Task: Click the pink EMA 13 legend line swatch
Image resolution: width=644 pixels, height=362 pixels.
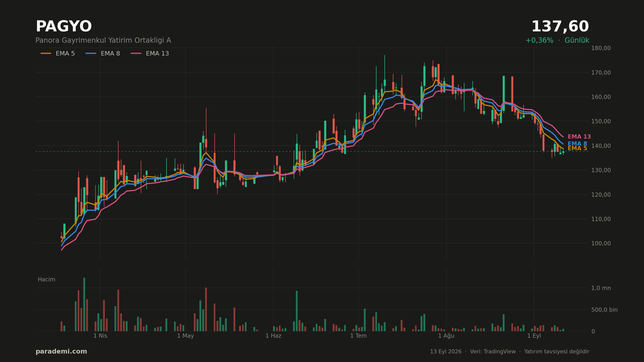Action: click(136, 53)
